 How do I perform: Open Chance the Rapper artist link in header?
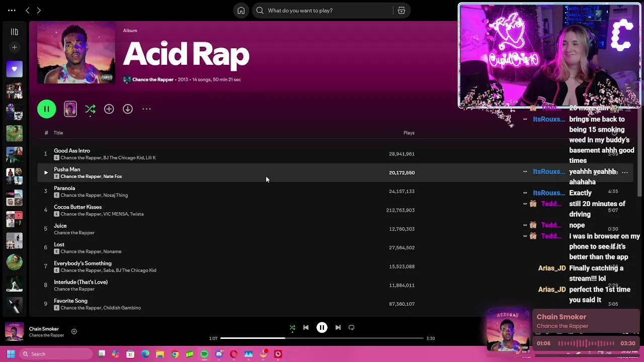(x=153, y=79)
